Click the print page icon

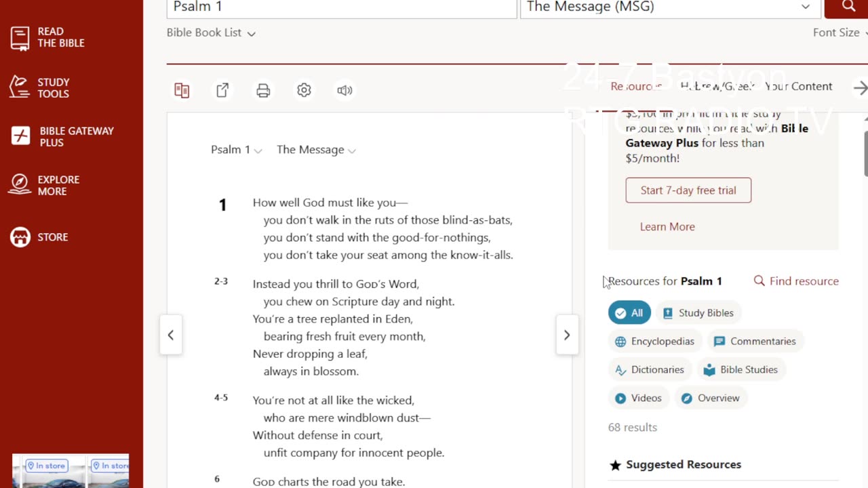(263, 90)
